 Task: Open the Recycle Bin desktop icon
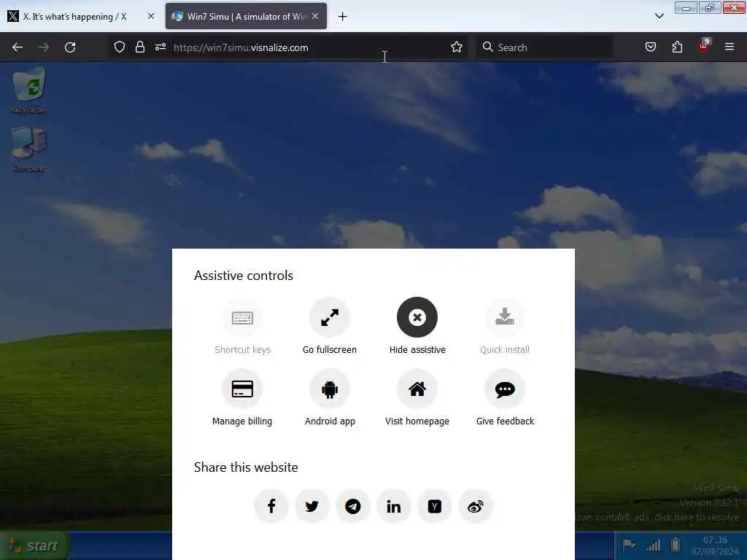coord(29,90)
